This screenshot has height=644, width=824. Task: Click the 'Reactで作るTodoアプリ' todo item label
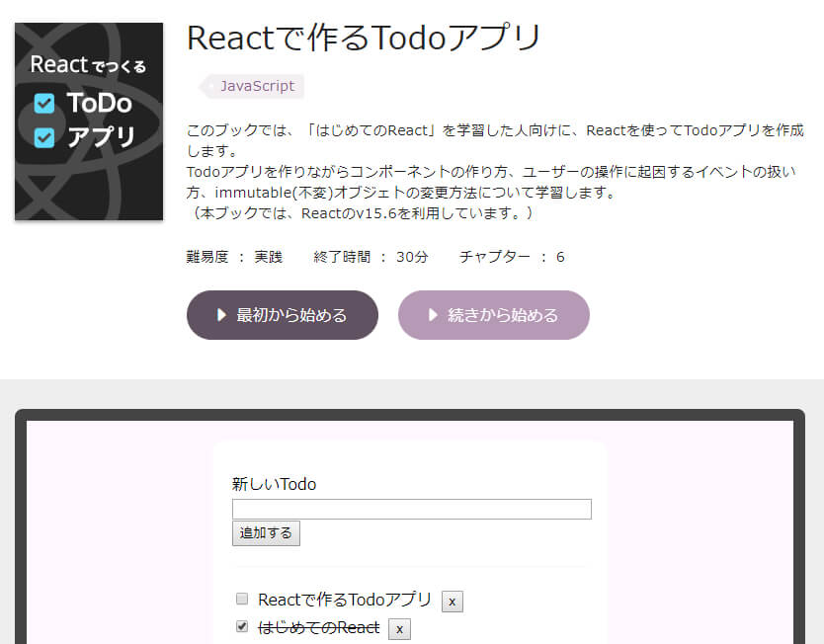click(344, 600)
